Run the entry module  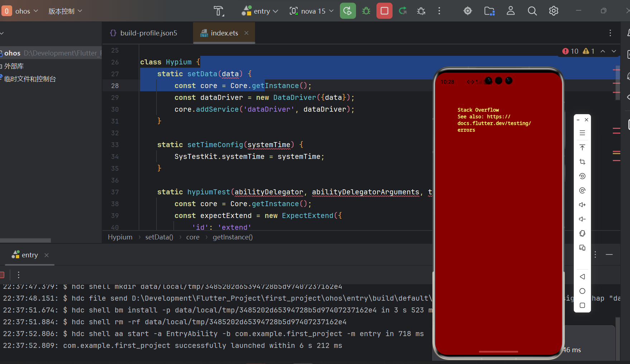[348, 11]
